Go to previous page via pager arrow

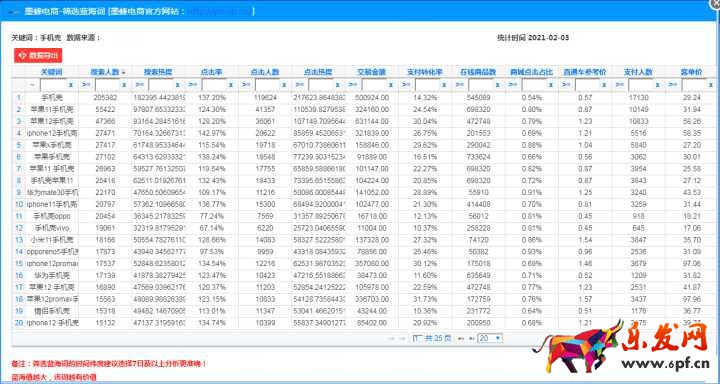click(402, 339)
